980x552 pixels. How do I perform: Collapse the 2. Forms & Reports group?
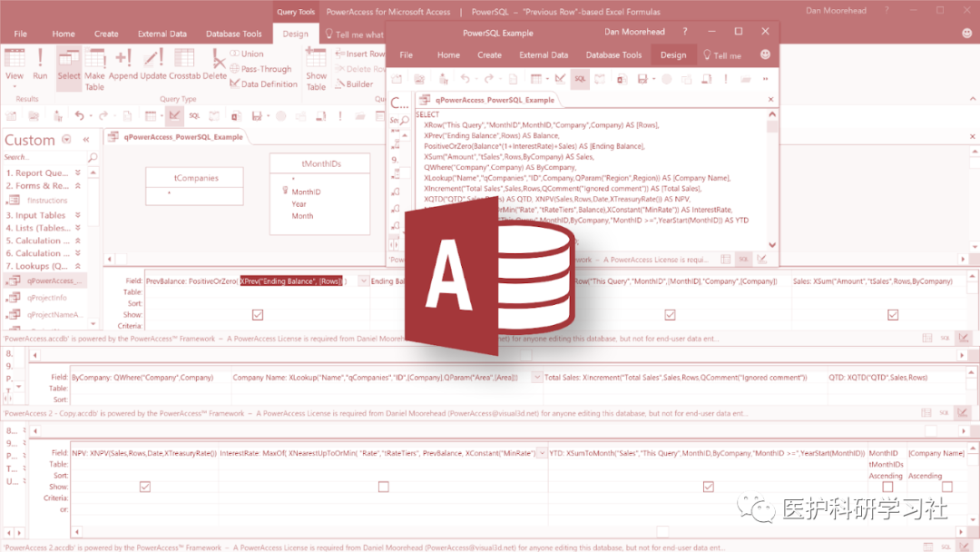78,186
